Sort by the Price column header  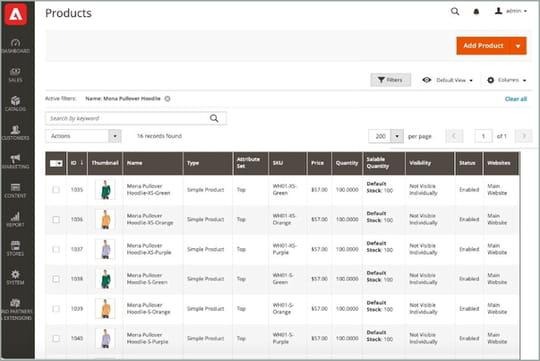click(x=319, y=163)
